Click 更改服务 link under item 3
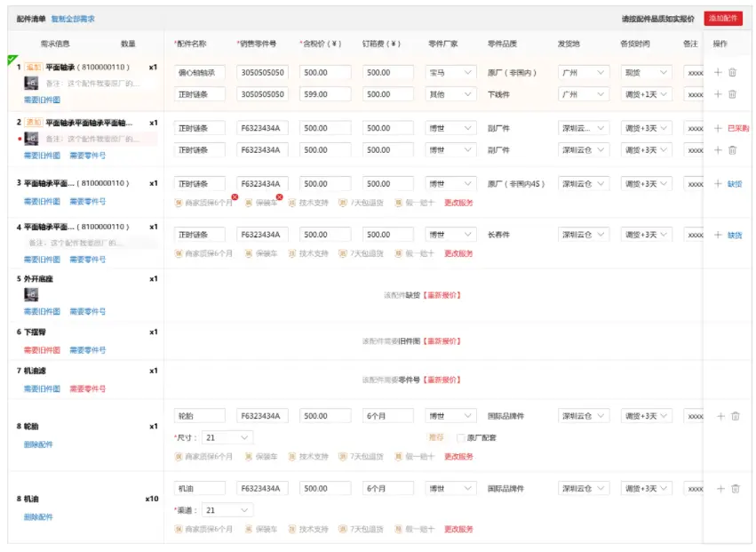Screen dimensions: 756x552 458,203
